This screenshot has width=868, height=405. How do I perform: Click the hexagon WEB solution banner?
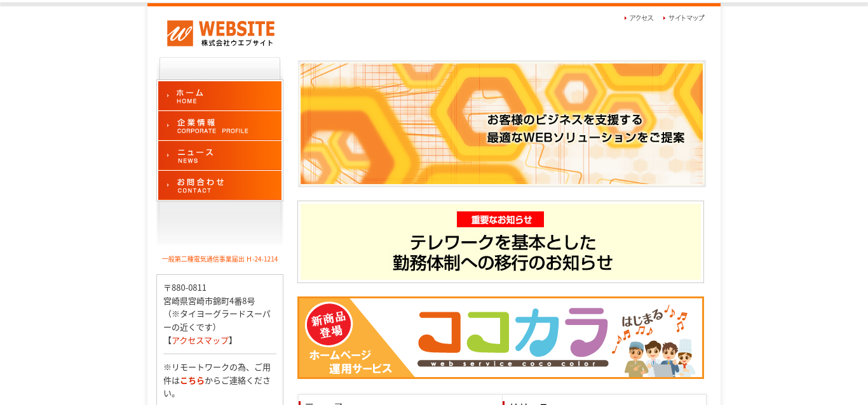tap(501, 124)
